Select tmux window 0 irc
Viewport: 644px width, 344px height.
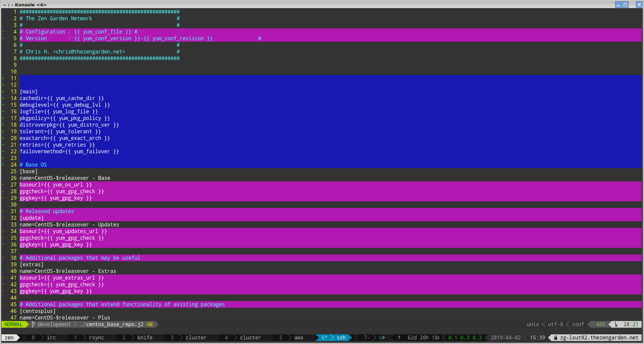coord(44,338)
